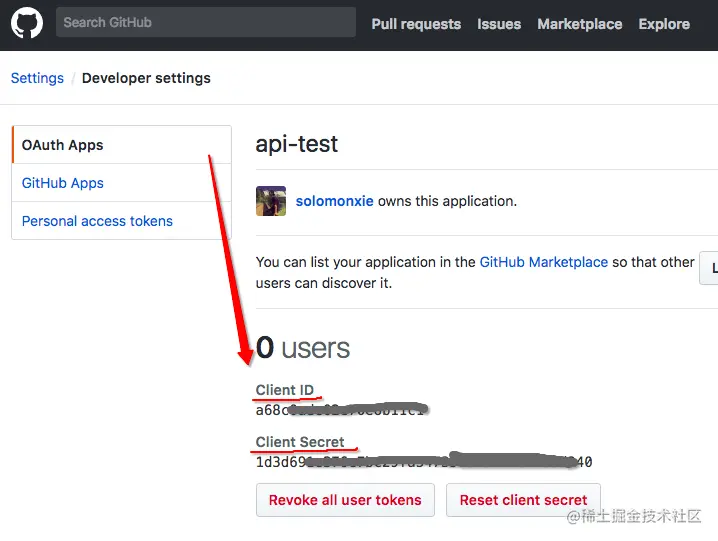Click the 'owns this application.' text

pos(447,201)
